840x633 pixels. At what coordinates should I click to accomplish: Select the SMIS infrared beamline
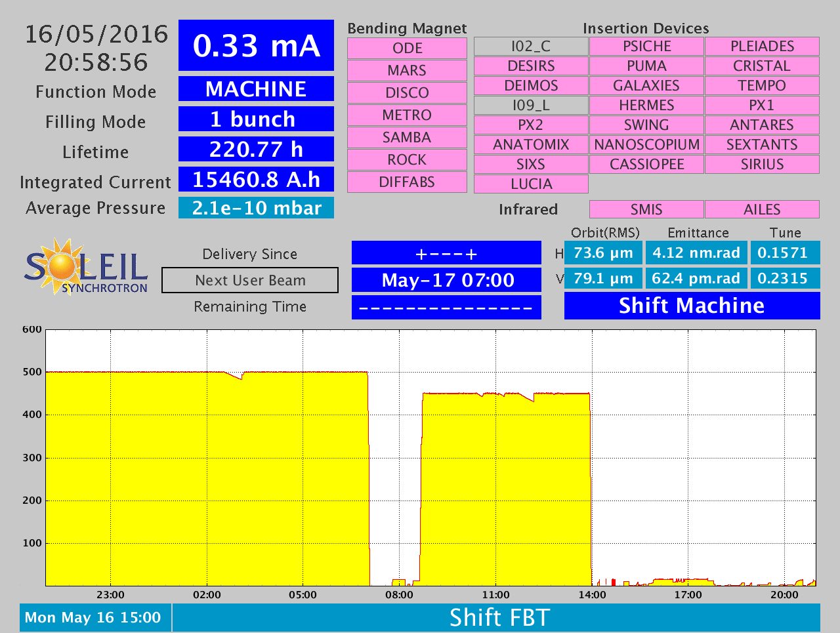pyautogui.click(x=646, y=209)
